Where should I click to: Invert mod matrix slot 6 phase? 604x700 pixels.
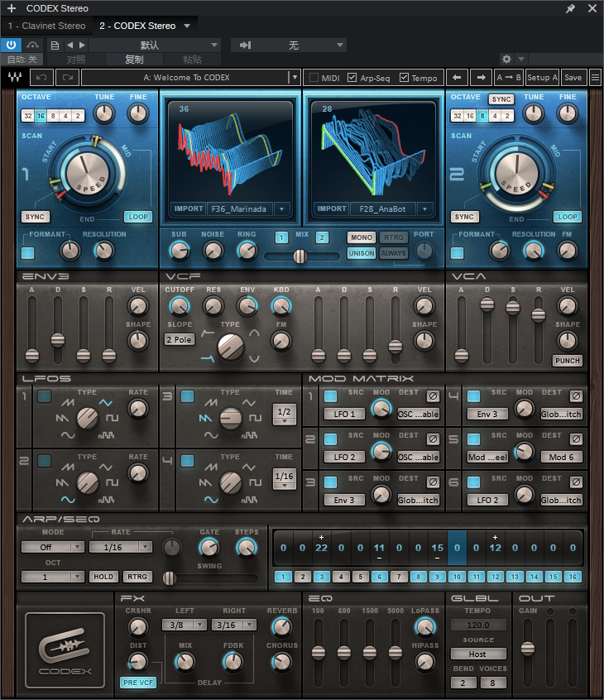[x=576, y=482]
